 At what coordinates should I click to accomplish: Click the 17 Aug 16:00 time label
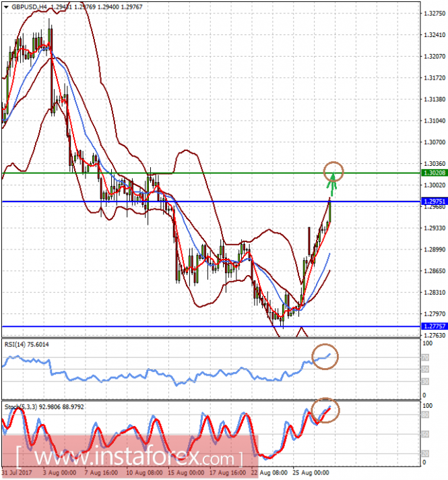227,473
